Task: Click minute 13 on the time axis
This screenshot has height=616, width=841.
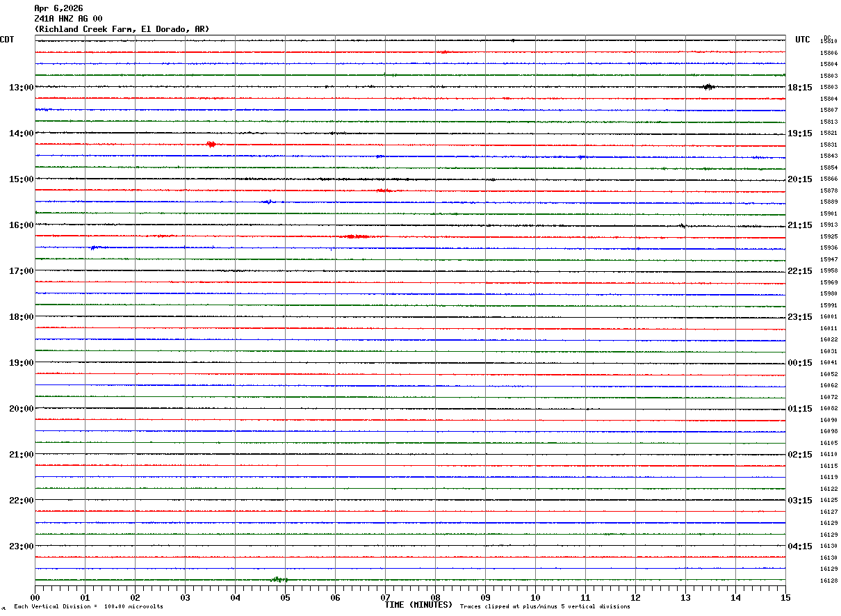Action: 685,597
